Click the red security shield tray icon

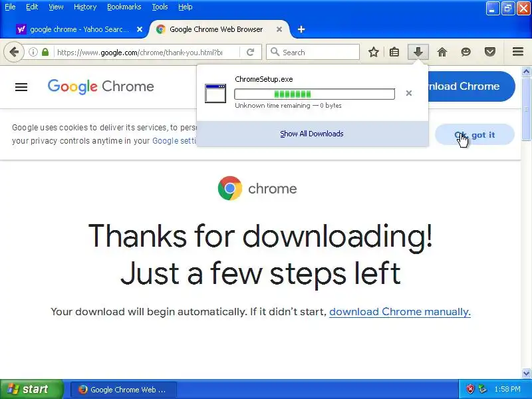coord(470,389)
